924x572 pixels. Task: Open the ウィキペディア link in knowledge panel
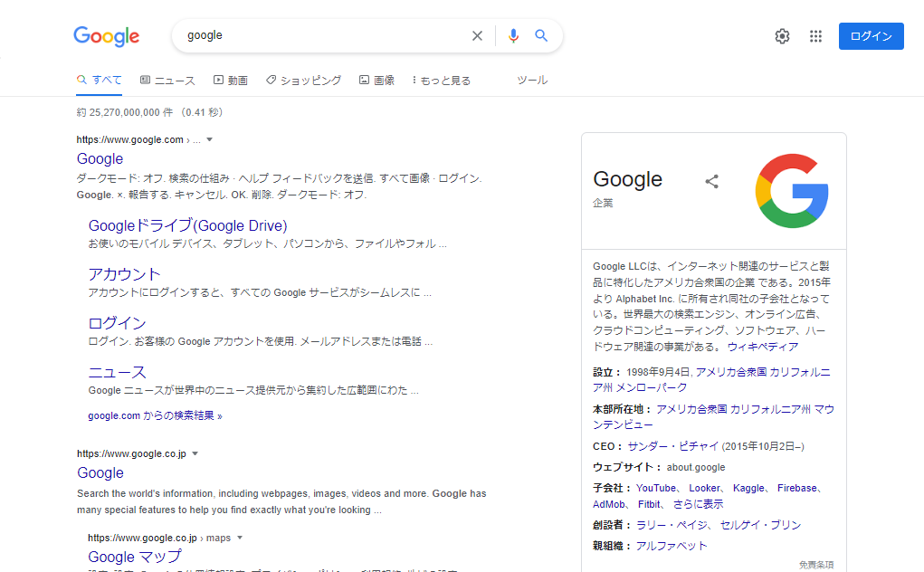coord(762,347)
